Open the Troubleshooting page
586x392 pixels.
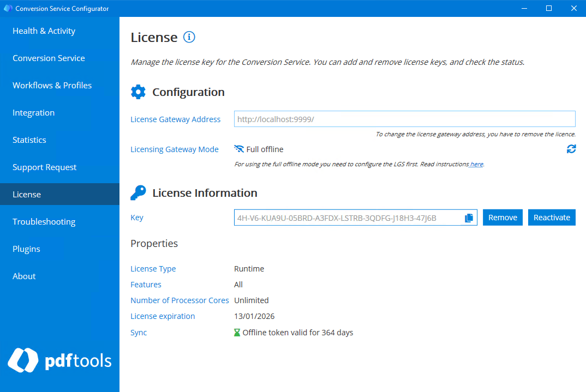pyautogui.click(x=44, y=221)
